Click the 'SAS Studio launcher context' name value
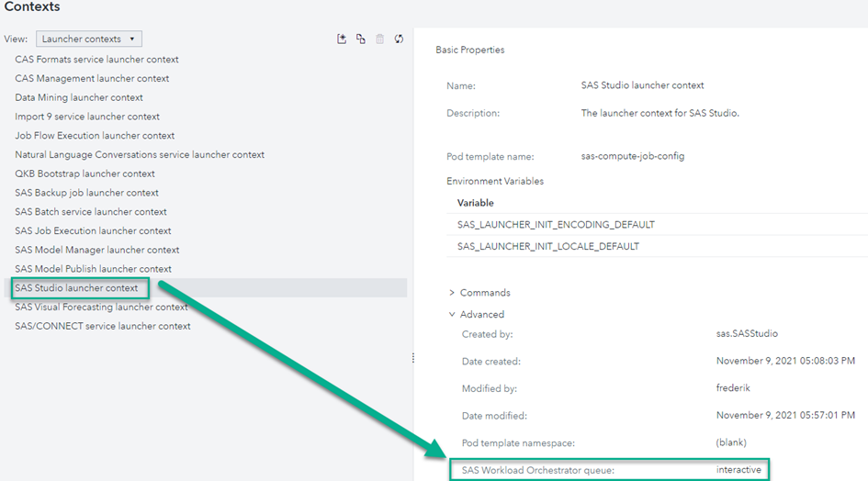 click(642, 85)
